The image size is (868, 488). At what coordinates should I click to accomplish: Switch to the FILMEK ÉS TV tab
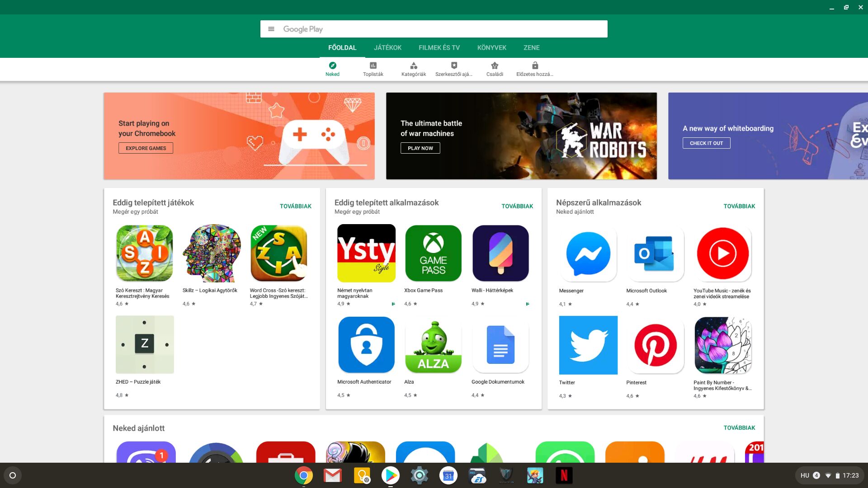click(x=439, y=47)
